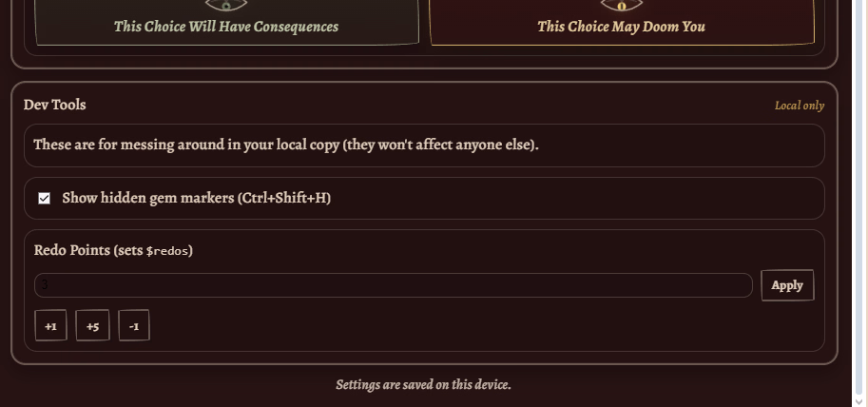The height and width of the screenshot is (407, 868).
Task: Click the "Local only" badge
Action: [799, 106]
